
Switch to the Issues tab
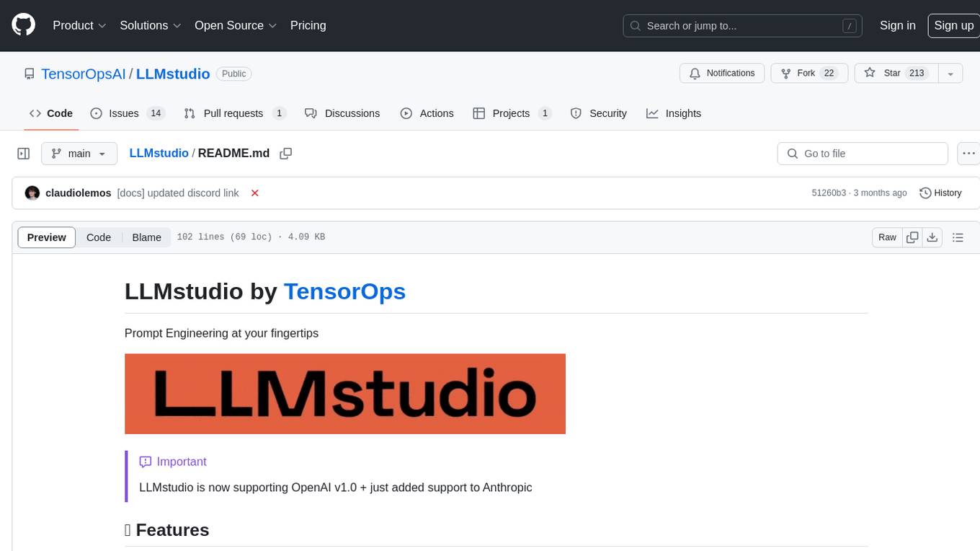tap(128, 113)
